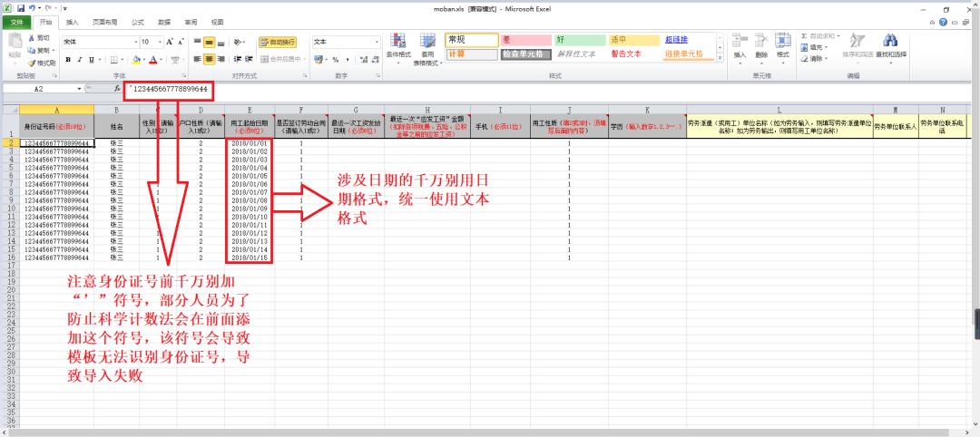Open the Name Box dropdown arrow
The width and height of the screenshot is (980, 437).
coord(79,89)
